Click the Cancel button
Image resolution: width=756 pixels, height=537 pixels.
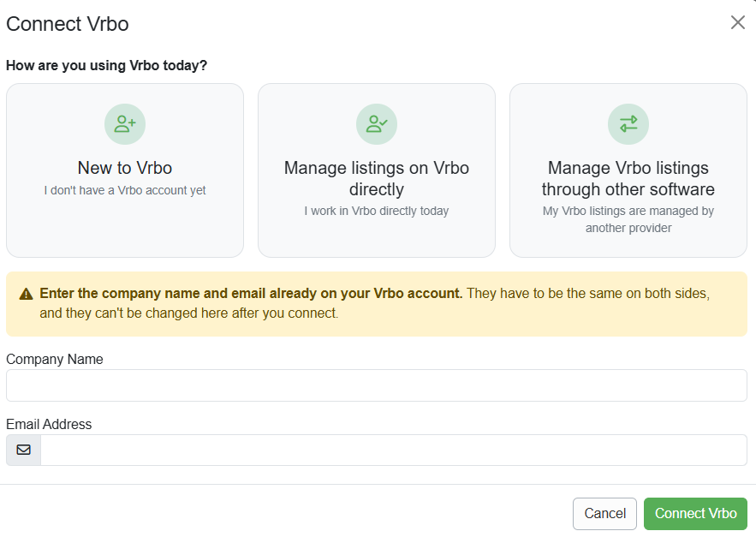pyautogui.click(x=604, y=513)
